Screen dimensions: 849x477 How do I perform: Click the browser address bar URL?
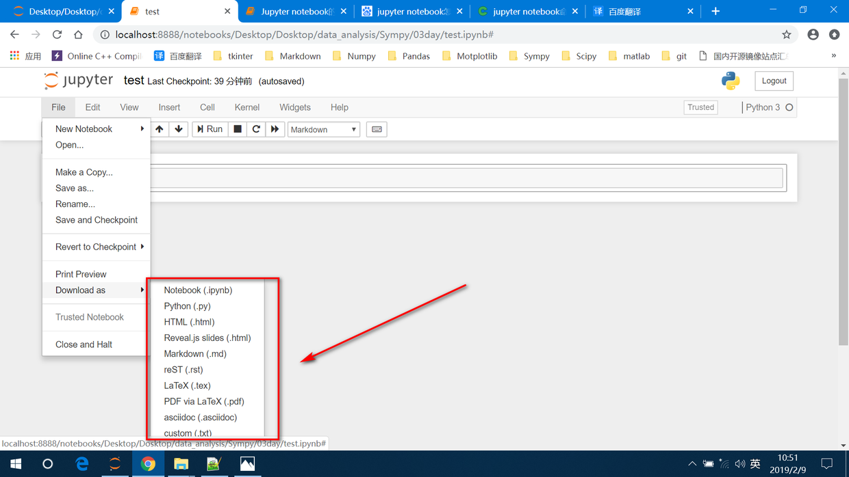(304, 35)
